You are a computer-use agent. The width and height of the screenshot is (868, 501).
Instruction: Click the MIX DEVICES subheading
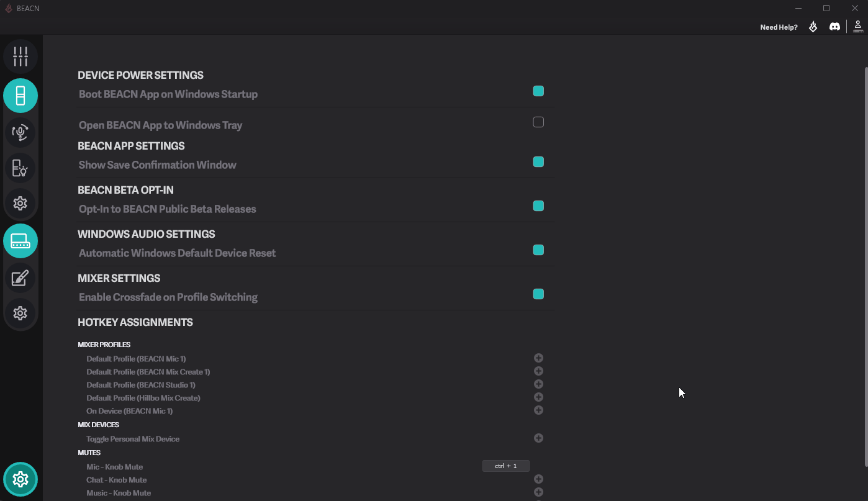(98, 425)
